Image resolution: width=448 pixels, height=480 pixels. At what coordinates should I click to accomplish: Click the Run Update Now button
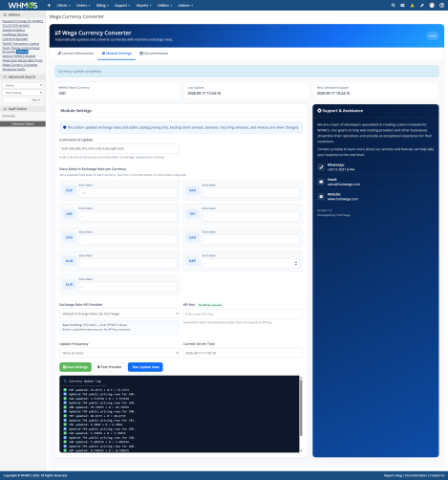[x=145, y=367]
